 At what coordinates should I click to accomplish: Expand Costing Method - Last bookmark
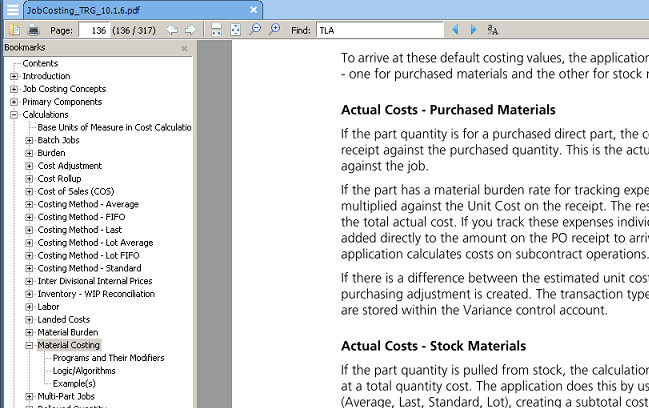[x=29, y=230]
